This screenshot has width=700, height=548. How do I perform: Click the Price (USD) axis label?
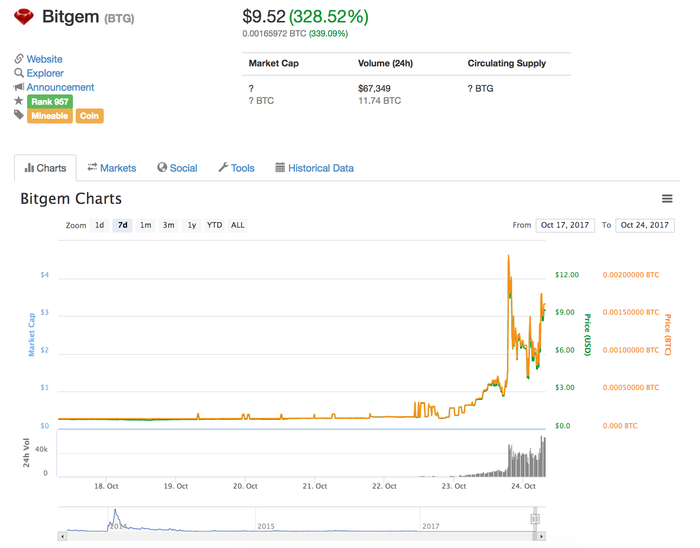tap(588, 335)
